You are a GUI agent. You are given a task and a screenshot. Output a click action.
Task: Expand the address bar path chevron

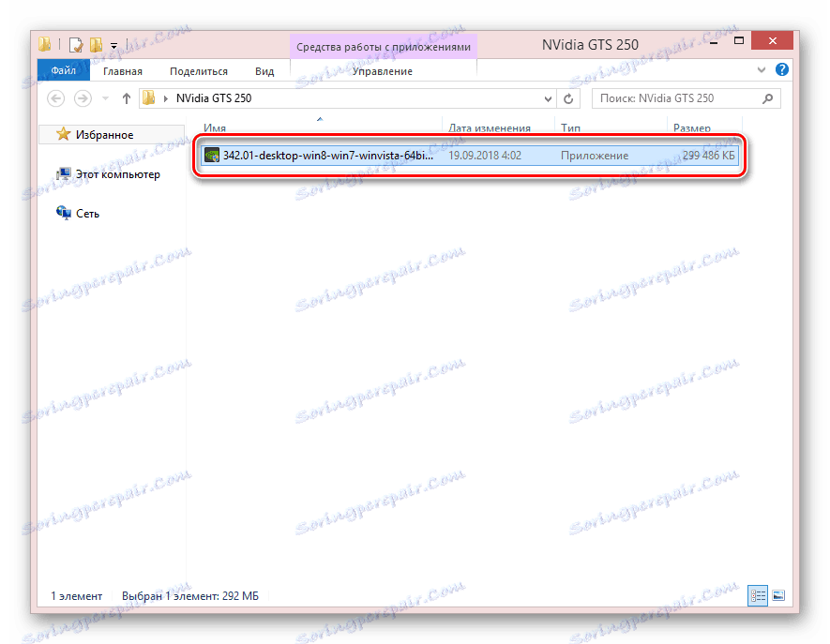coord(166,98)
